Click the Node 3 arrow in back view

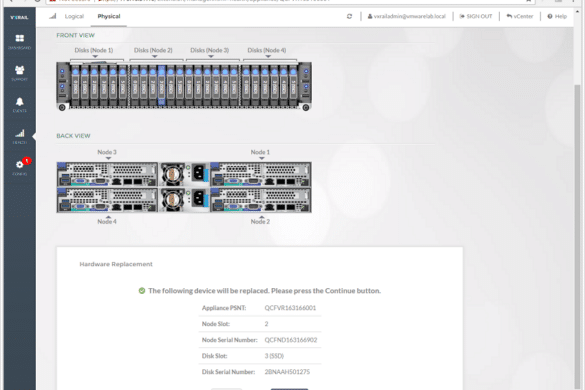tap(108, 158)
